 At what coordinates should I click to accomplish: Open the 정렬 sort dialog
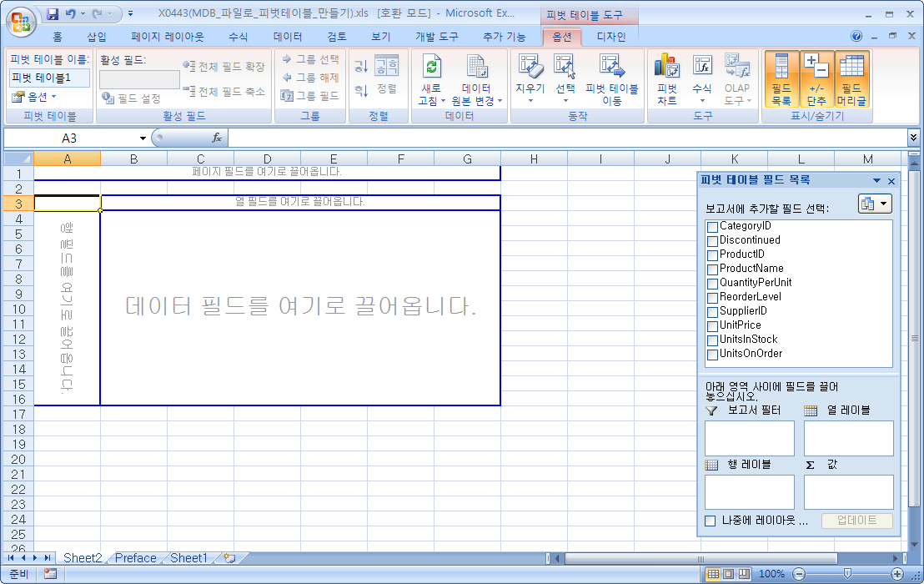[387, 75]
